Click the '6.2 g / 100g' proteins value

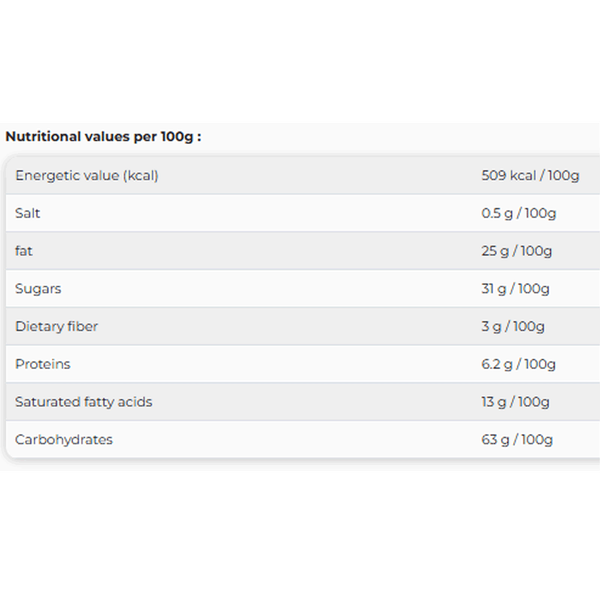[x=518, y=364]
